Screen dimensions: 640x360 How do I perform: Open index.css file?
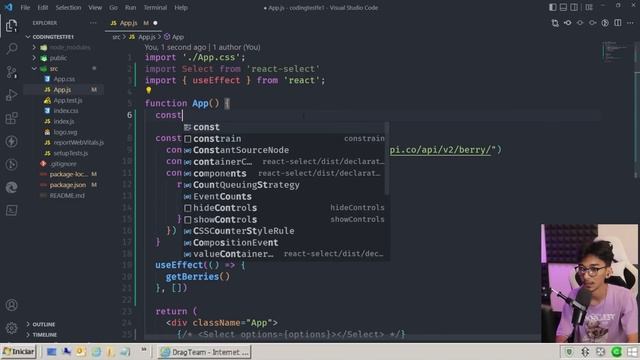coord(63,111)
